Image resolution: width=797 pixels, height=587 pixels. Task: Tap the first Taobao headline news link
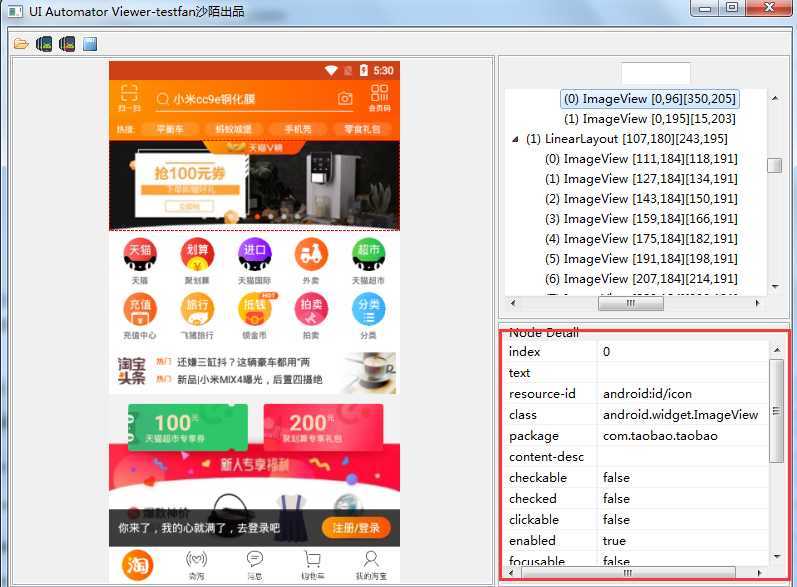[x=243, y=362]
